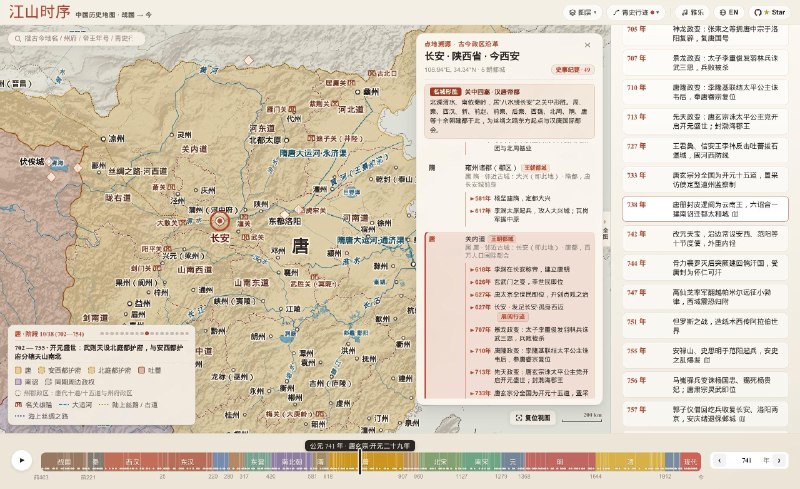Switch language to EN

coord(729,12)
